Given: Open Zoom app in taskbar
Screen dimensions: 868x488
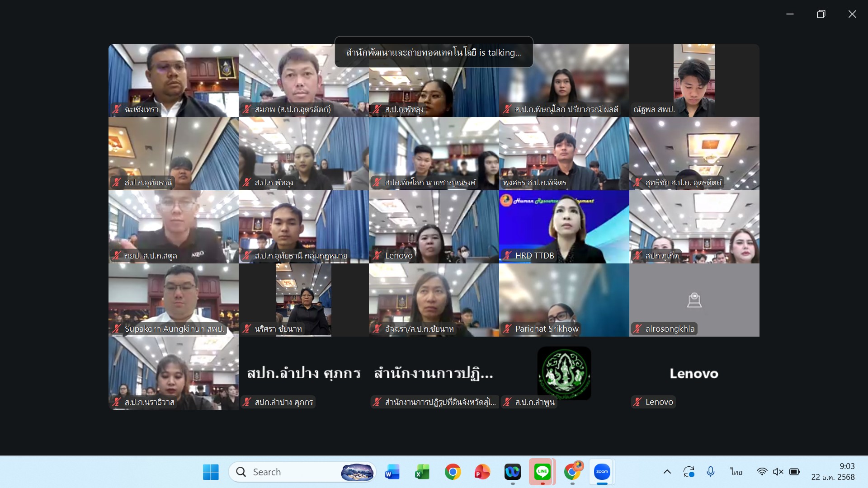Looking at the screenshot, I should point(602,472).
